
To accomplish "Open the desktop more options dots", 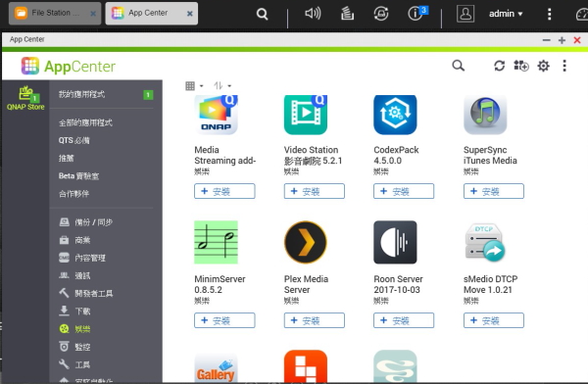I will (x=549, y=14).
